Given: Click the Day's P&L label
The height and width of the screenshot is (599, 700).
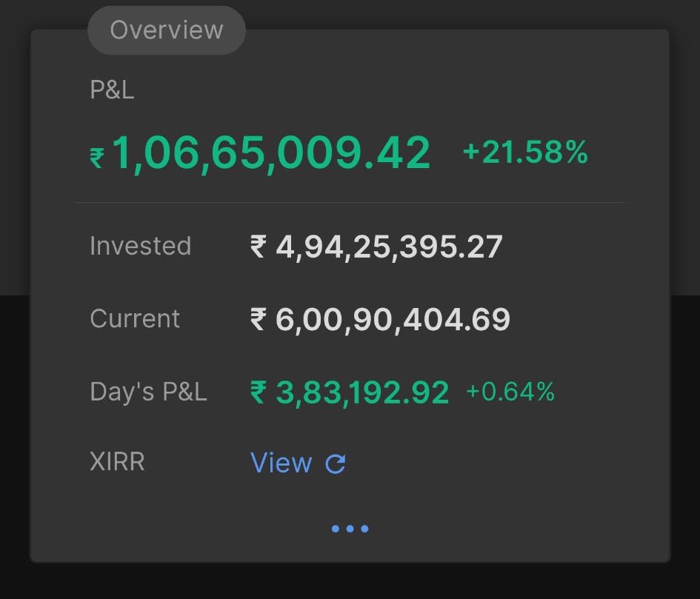Looking at the screenshot, I should click(x=149, y=392).
